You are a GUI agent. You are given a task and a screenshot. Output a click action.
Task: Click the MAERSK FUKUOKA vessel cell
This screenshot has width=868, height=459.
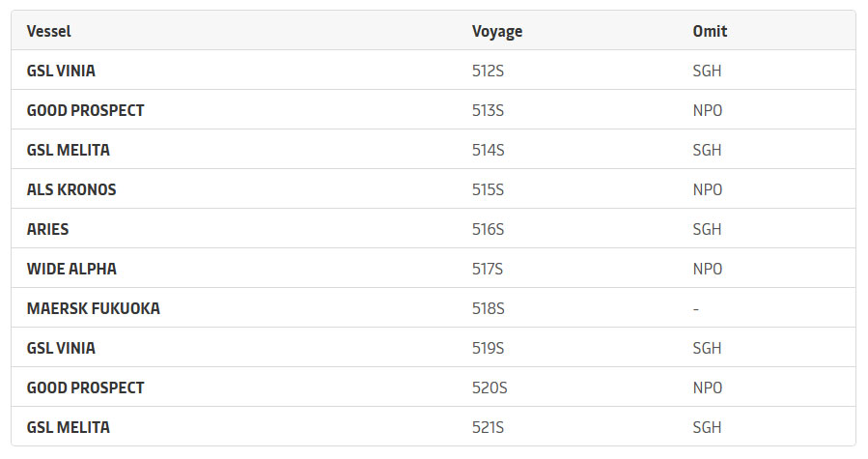[94, 308]
